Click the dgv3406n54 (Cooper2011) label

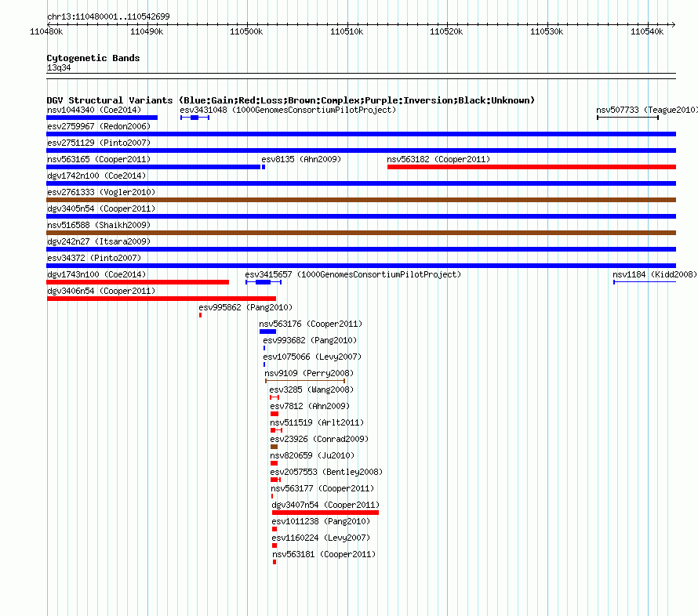pos(101,292)
